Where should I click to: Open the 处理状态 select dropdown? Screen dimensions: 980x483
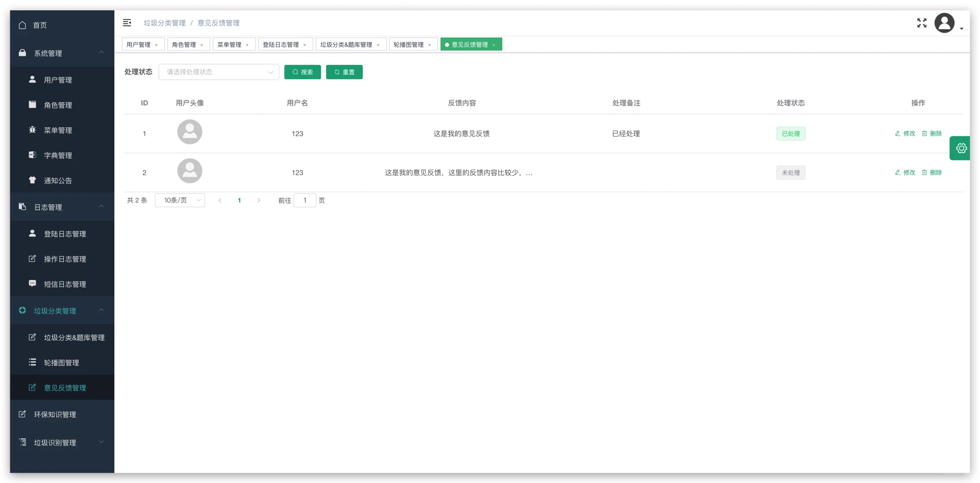[x=219, y=72]
